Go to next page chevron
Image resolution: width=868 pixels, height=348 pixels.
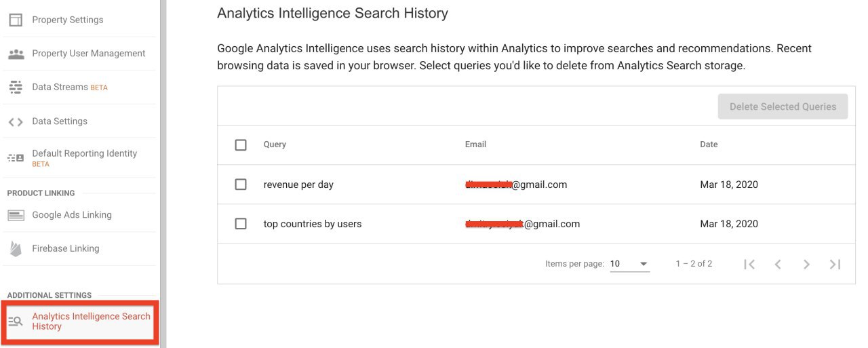[806, 264]
